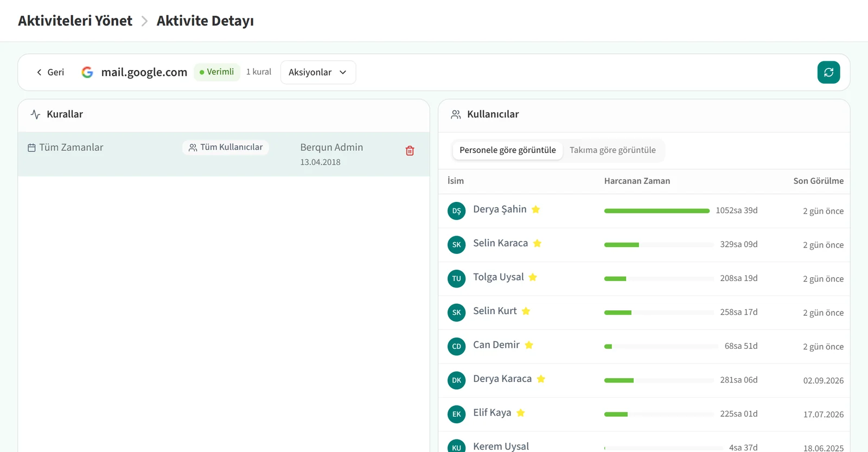Click the 17.07.2026 last seen date
This screenshot has width=868, height=452.
pyautogui.click(x=824, y=415)
